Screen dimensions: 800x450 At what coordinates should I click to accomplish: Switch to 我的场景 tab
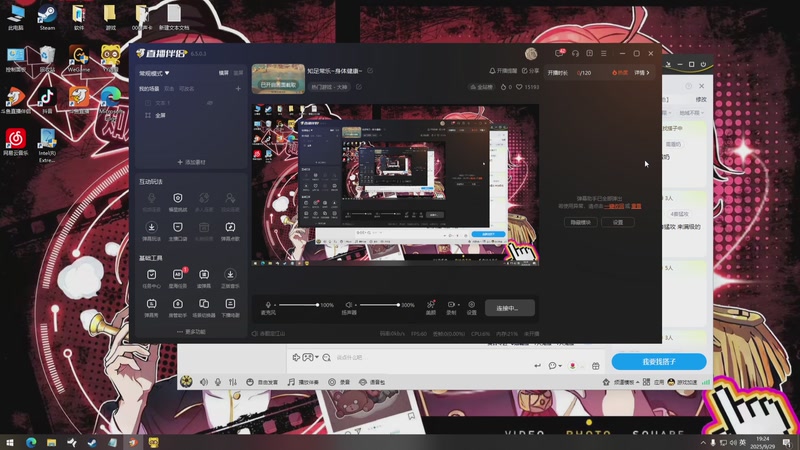pyautogui.click(x=149, y=89)
